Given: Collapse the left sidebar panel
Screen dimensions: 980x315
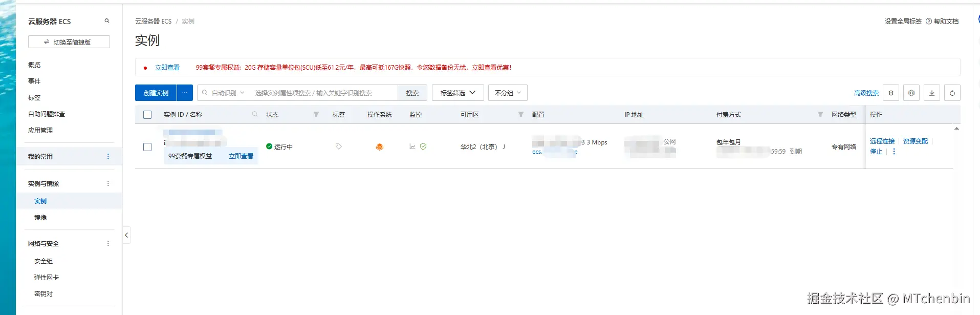Looking at the screenshot, I should 126,235.
